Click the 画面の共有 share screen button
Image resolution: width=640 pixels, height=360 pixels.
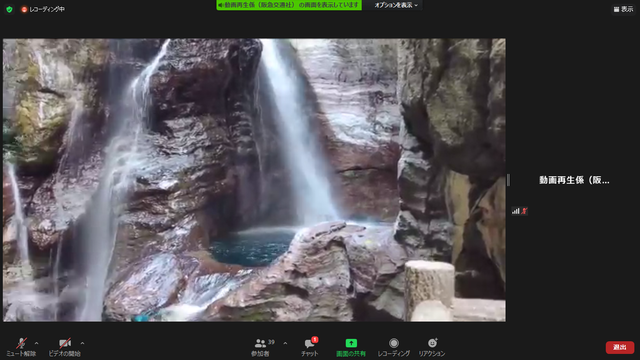pos(351,347)
